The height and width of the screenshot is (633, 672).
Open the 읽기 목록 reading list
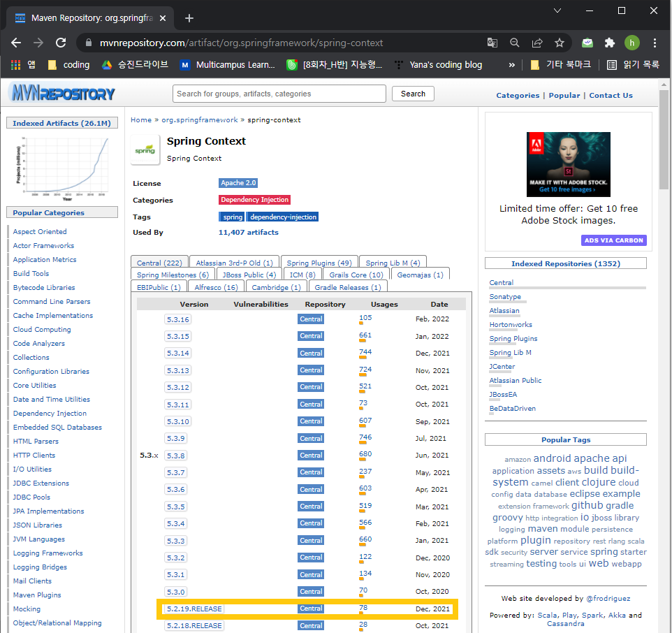(633, 65)
